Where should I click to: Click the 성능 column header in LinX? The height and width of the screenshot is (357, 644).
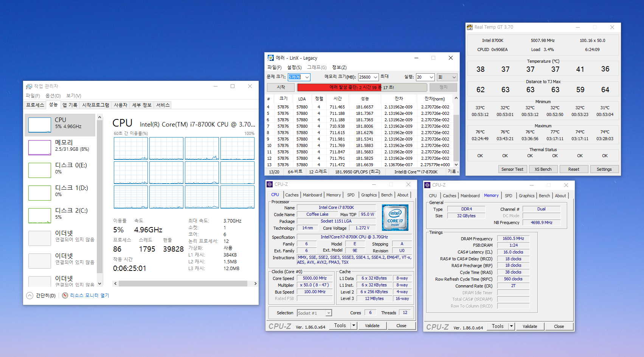tap(365, 99)
